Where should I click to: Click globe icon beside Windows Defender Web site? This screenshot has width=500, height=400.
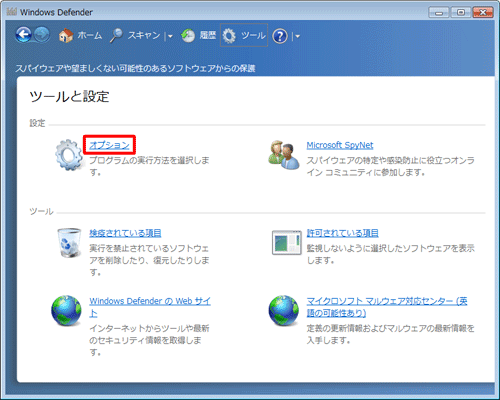click(66, 310)
